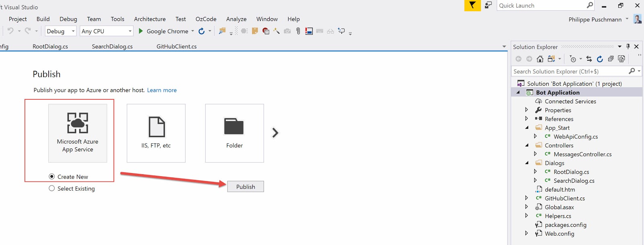The image size is (644, 245).
Task: Click the red breakpoint stop icon in toolbar
Action: click(x=266, y=31)
